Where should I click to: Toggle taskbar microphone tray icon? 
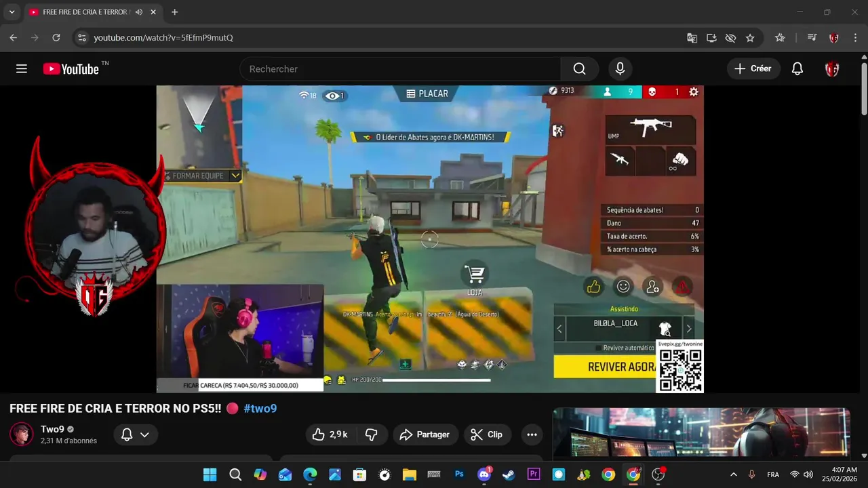coord(751,474)
